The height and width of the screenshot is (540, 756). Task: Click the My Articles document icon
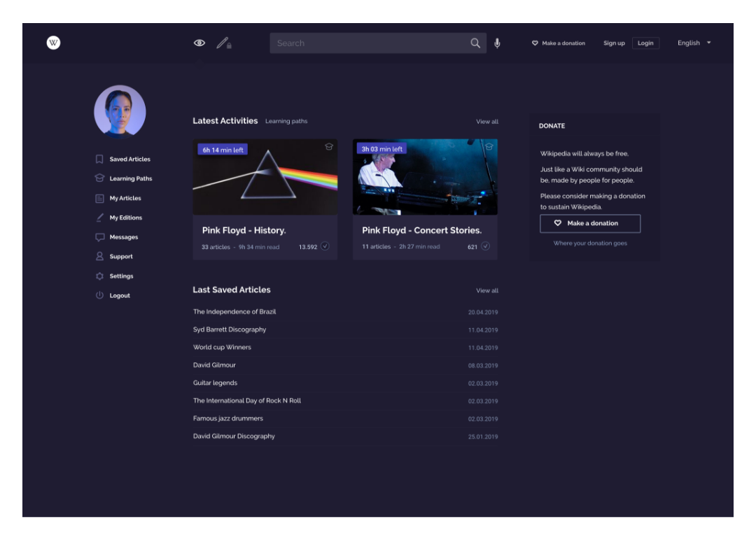[99, 198]
